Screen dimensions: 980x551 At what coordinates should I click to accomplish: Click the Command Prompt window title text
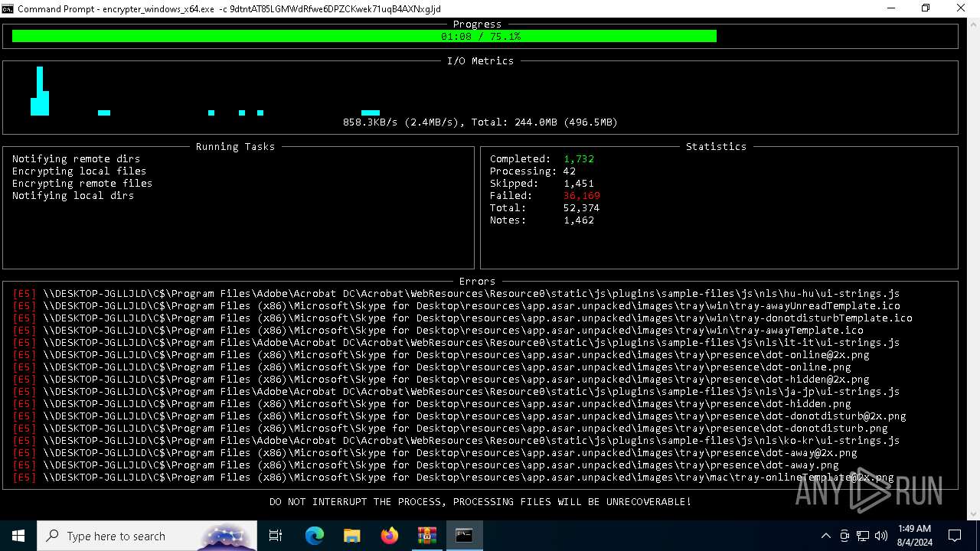point(229,8)
